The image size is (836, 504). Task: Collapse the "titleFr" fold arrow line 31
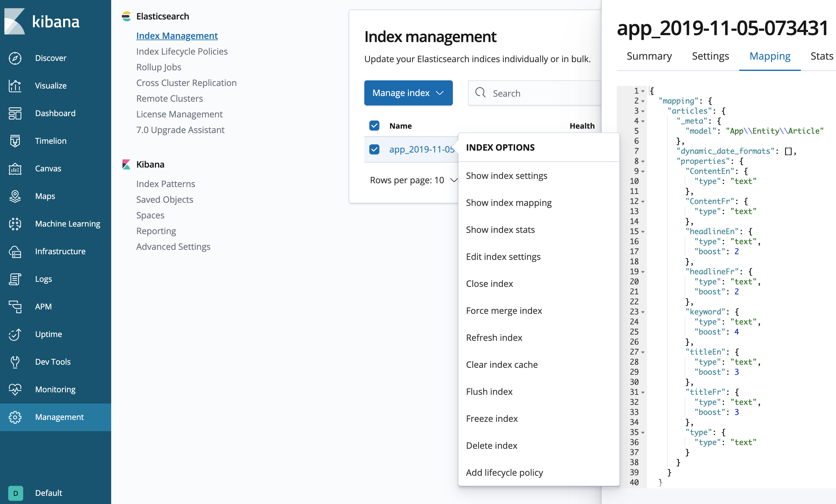point(643,393)
